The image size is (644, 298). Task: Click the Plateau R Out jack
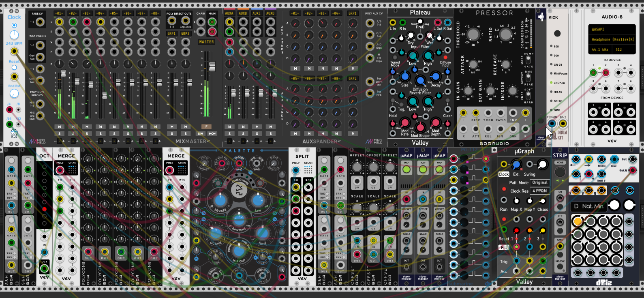[x=447, y=22]
